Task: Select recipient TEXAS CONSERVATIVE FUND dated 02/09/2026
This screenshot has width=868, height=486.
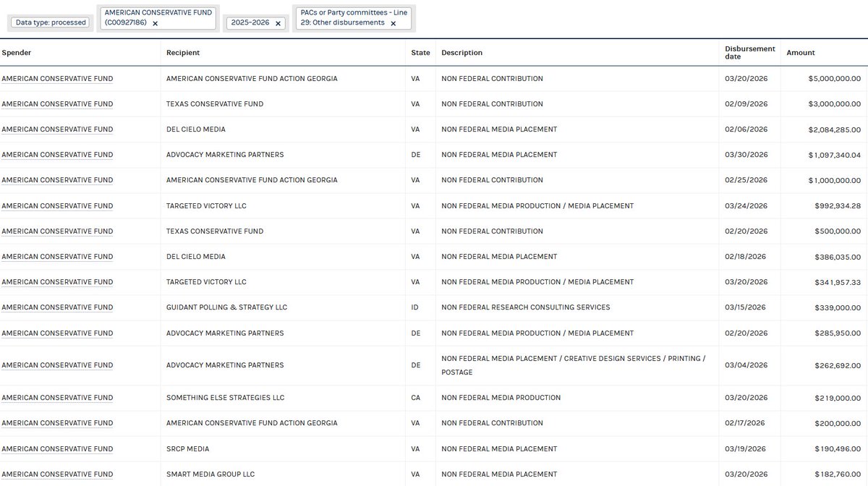Action: coord(215,103)
